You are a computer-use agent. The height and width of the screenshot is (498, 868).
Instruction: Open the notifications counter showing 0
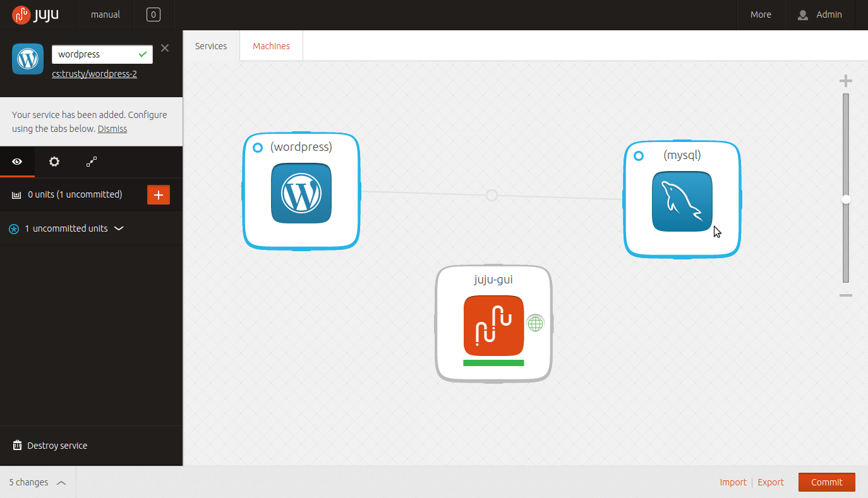point(154,15)
